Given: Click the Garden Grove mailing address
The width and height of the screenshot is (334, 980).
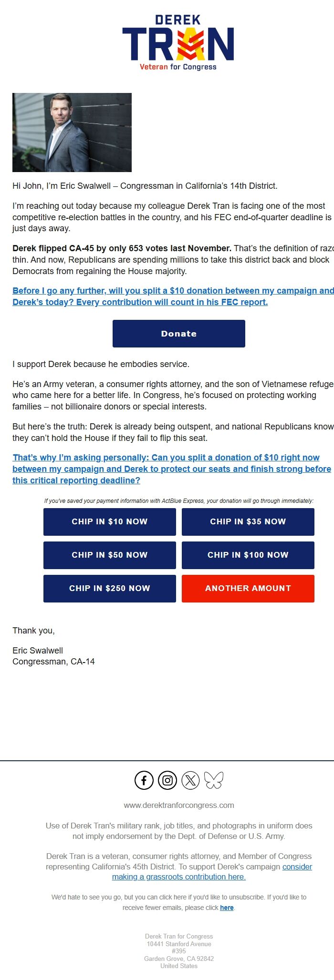Looking at the screenshot, I should pyautogui.click(x=179, y=951).
